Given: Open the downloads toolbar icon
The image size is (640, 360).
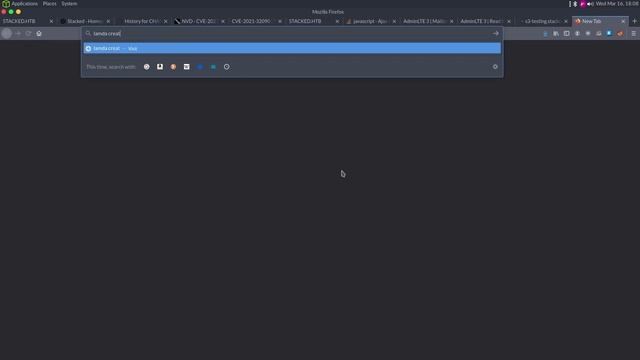Looking at the screenshot, I should (545, 33).
